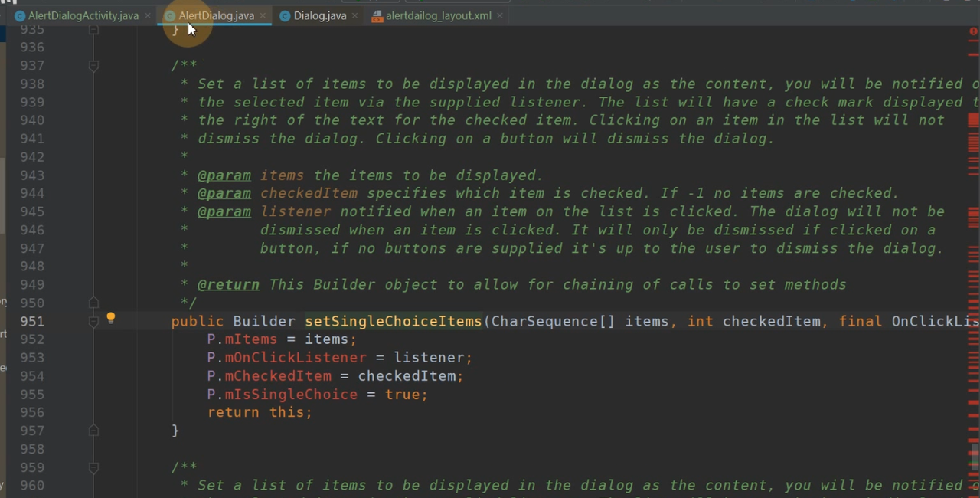Close the alertdailog_layout.xml tab
Image resolution: width=980 pixels, height=498 pixels.
500,15
